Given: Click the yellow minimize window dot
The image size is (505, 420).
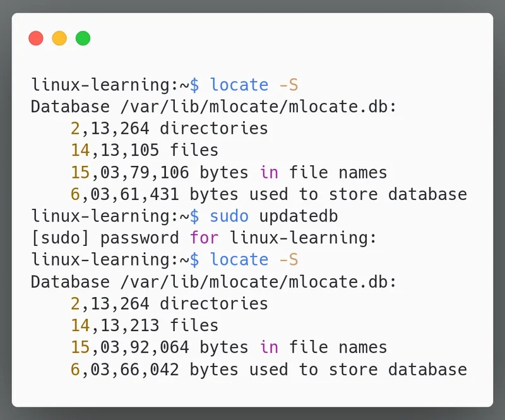Looking at the screenshot, I should point(59,38).
